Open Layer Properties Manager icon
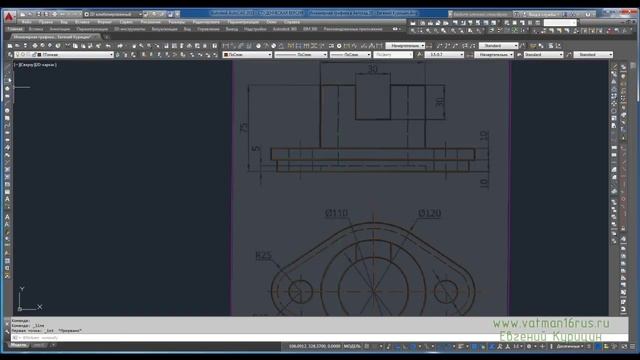 click(10, 54)
